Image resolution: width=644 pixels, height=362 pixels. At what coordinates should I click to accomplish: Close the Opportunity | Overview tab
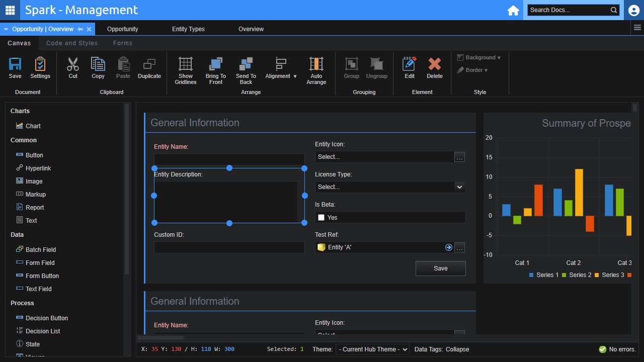(89, 29)
